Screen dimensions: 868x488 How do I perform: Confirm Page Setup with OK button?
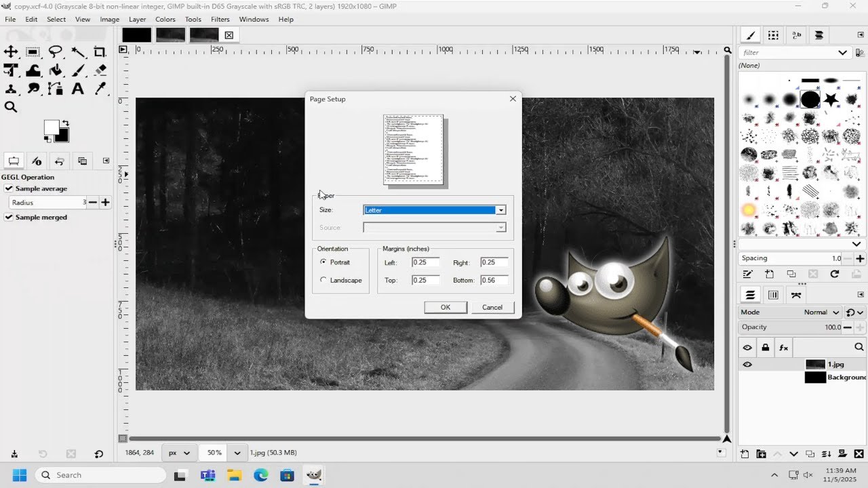(x=446, y=307)
